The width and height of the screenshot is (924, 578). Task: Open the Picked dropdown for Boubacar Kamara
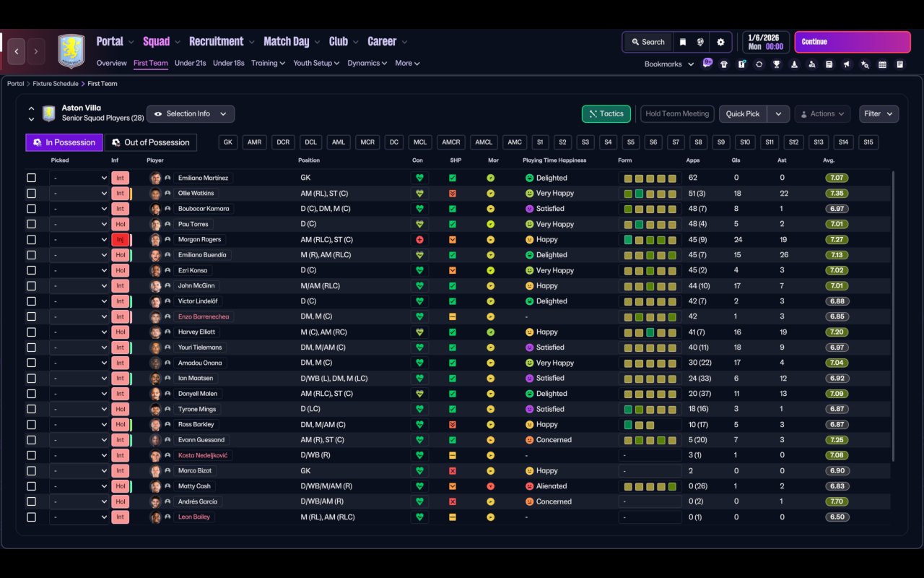coord(79,209)
